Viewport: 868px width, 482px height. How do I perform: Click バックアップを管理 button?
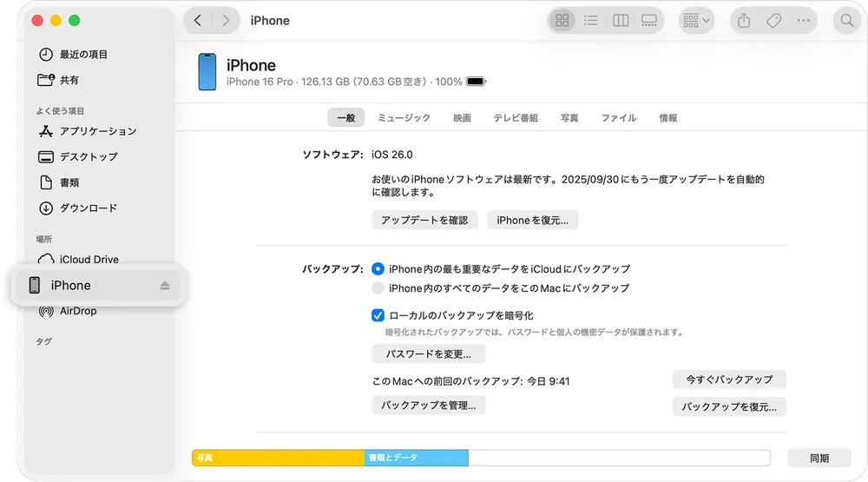click(429, 405)
